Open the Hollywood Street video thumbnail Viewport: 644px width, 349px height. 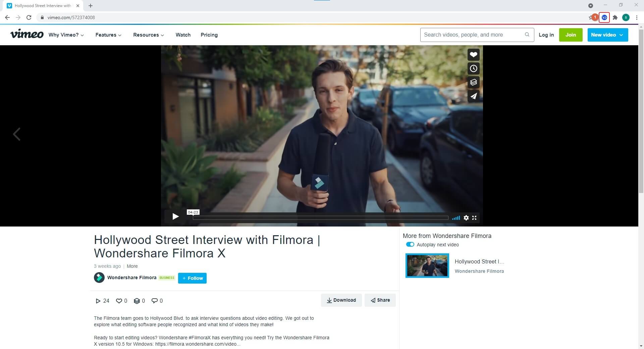pyautogui.click(x=427, y=265)
